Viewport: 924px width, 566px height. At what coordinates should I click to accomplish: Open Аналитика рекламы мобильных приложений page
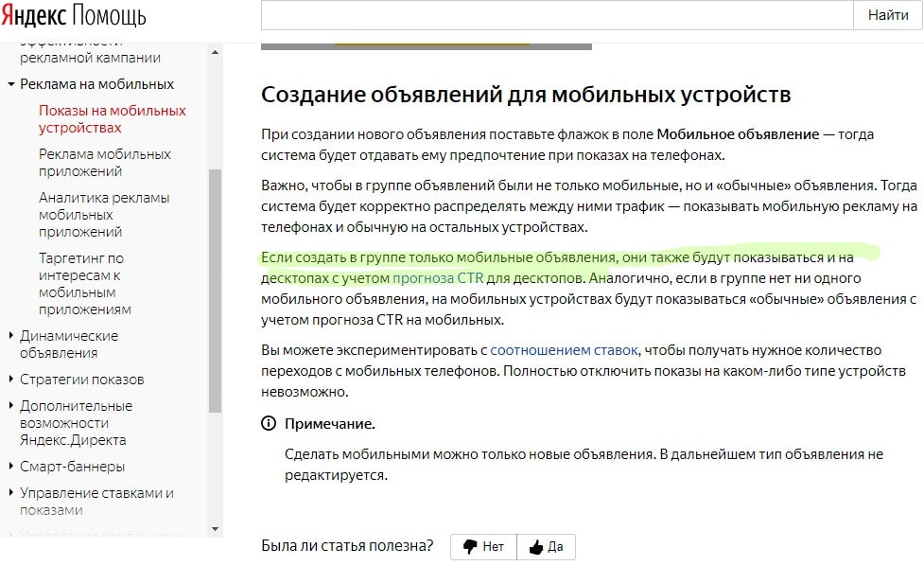(104, 215)
